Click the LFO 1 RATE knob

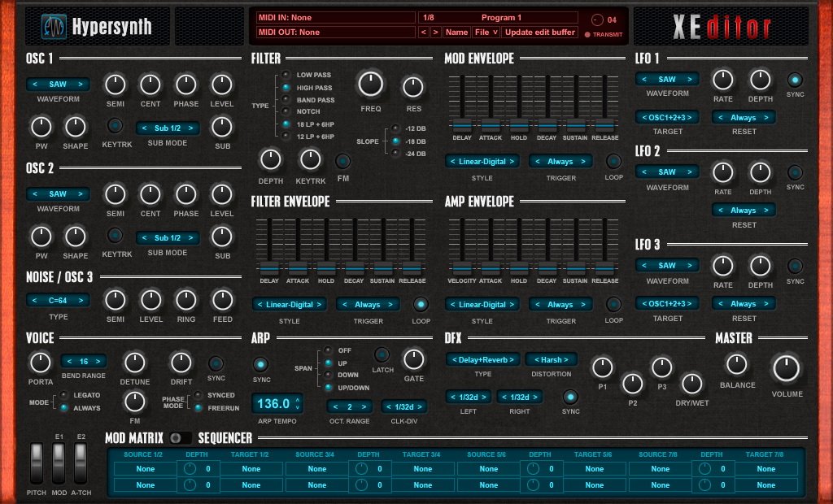click(x=722, y=80)
